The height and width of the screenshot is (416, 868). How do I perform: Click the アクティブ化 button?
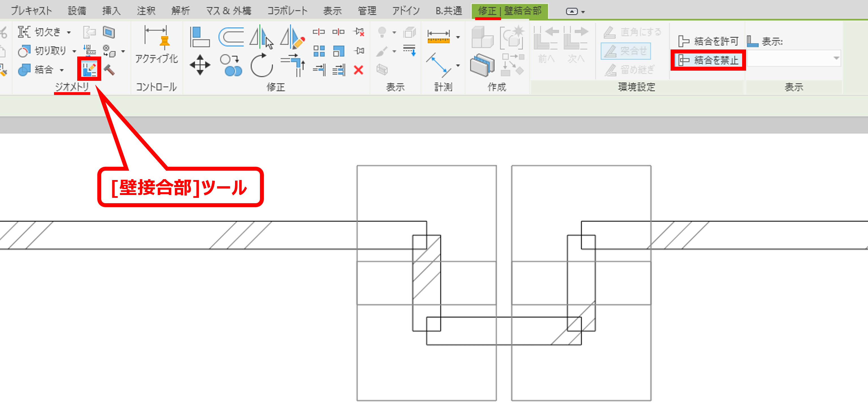[x=156, y=44]
